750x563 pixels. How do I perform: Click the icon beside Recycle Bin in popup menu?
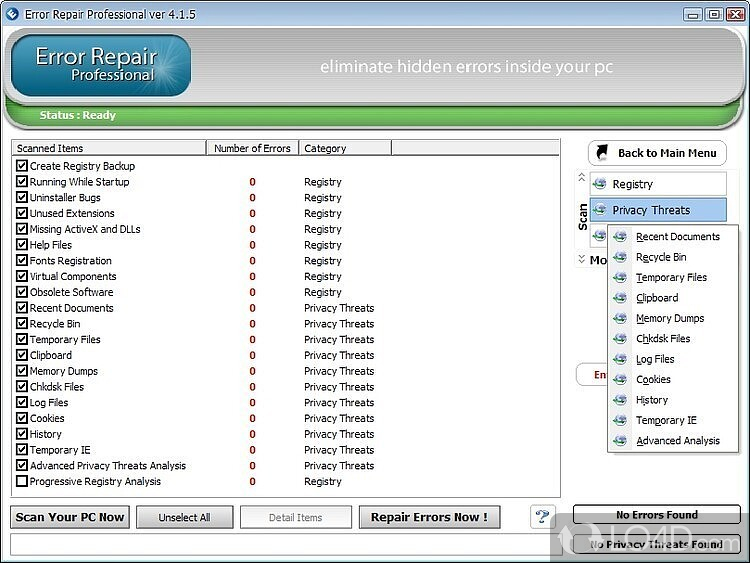click(621, 257)
